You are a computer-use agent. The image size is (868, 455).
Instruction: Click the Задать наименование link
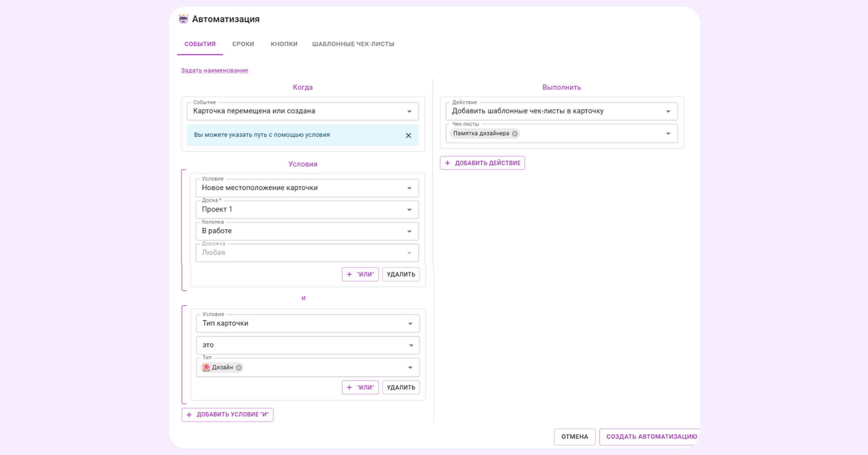click(214, 70)
